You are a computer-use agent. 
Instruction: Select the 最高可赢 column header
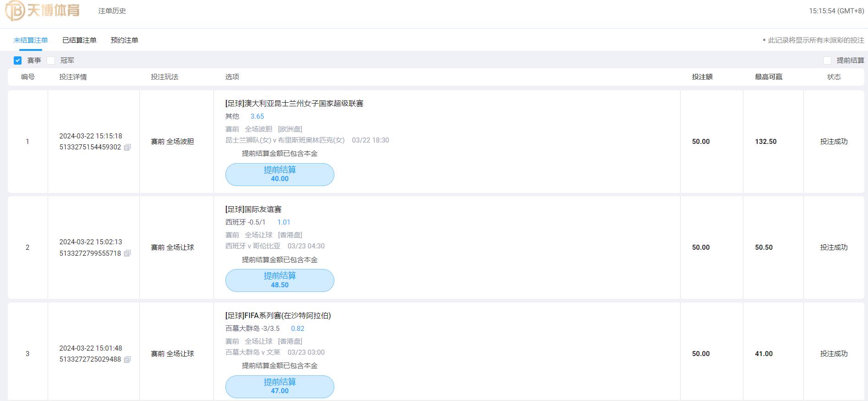pos(769,77)
